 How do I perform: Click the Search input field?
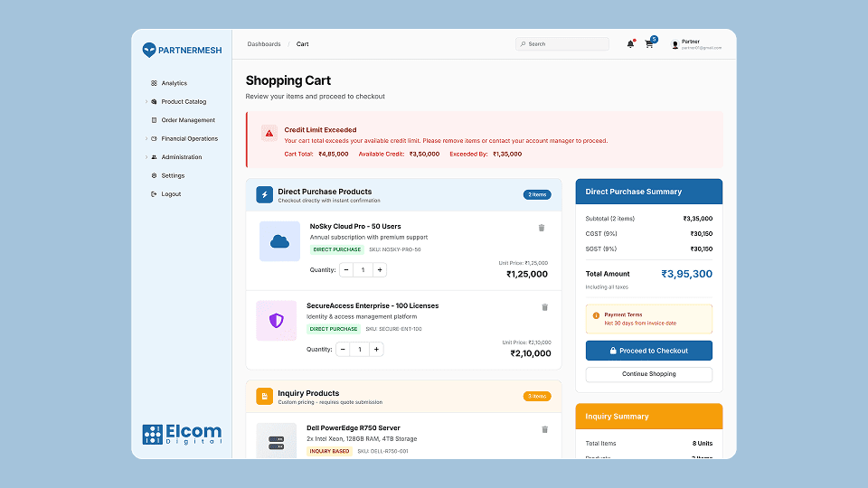click(x=565, y=44)
